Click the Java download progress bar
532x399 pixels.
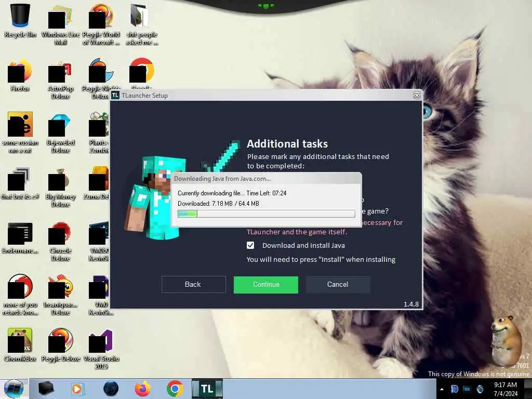pos(267,214)
